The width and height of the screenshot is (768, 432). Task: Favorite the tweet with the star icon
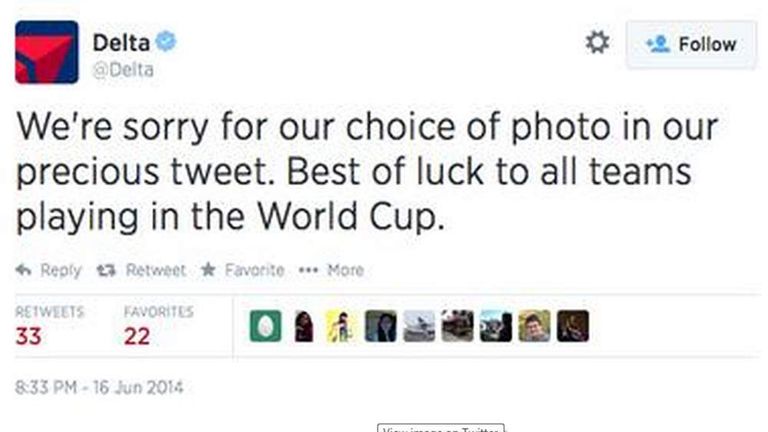pyautogui.click(x=208, y=270)
